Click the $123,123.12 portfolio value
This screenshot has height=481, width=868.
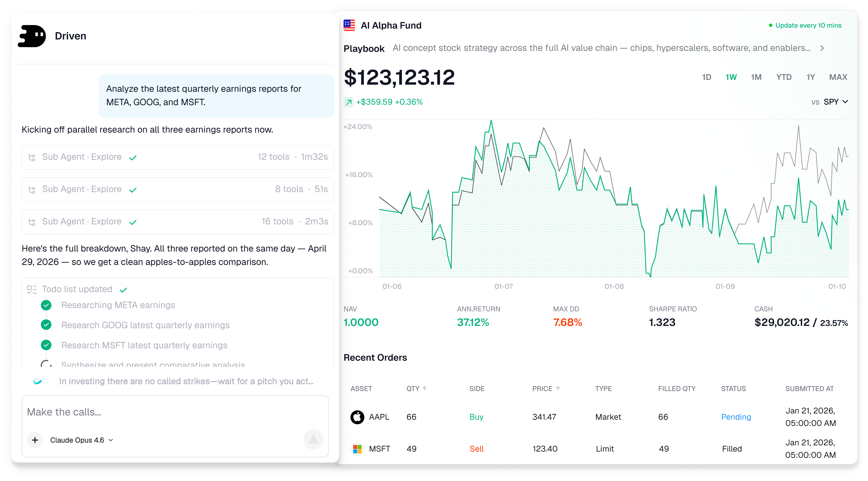399,77
